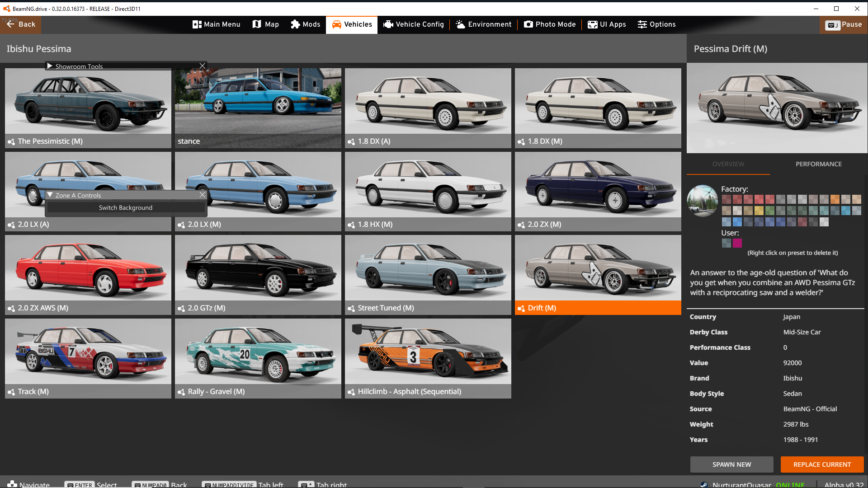
Task: Open the Options menu
Action: tap(656, 24)
